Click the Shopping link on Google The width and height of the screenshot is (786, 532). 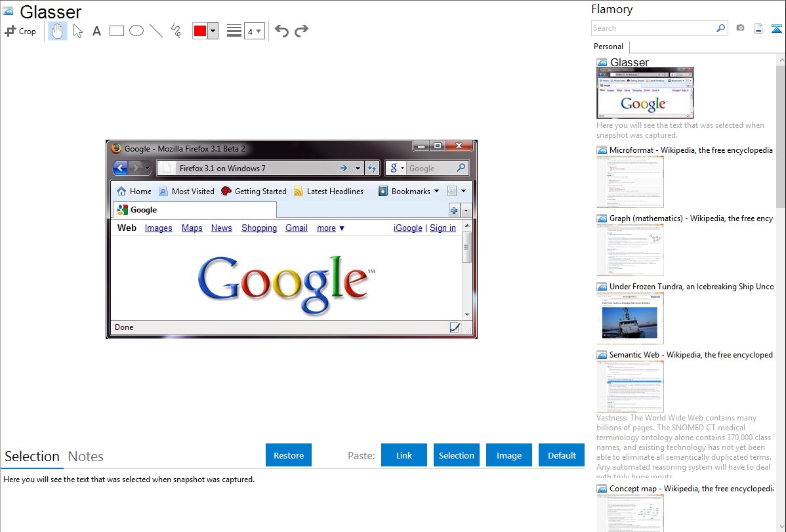click(259, 228)
